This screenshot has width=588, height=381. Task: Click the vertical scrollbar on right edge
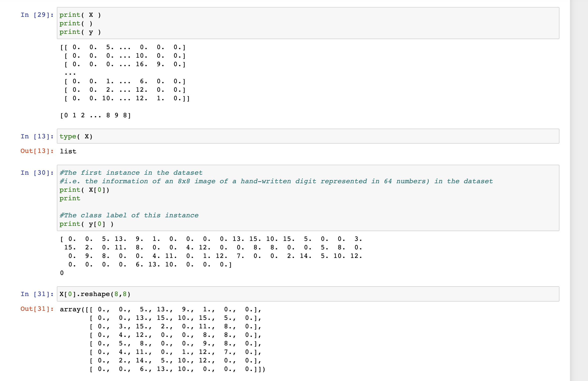[x=579, y=190]
